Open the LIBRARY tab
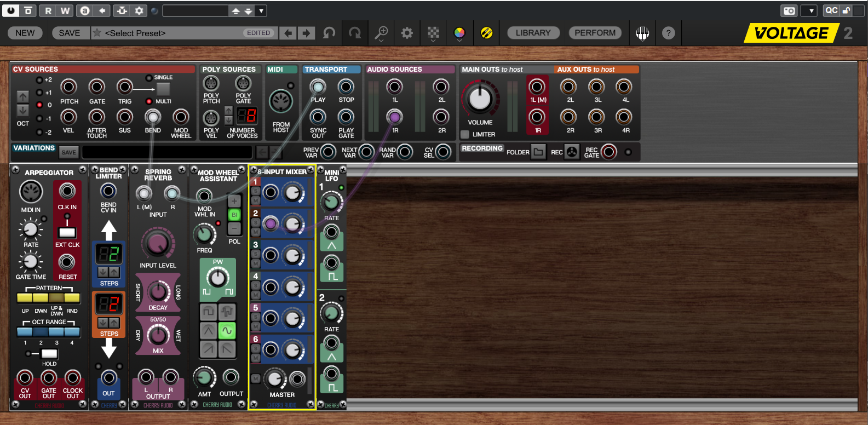The image size is (868, 425). click(x=533, y=33)
